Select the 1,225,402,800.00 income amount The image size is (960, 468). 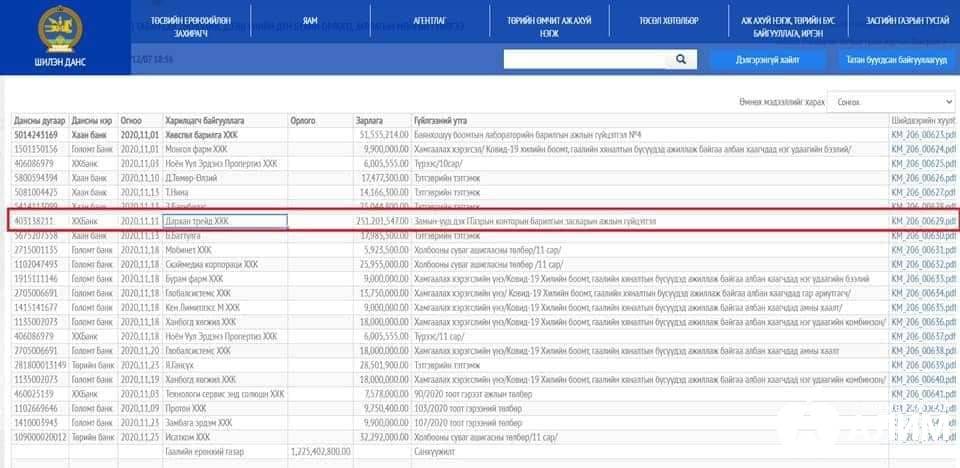click(321, 452)
